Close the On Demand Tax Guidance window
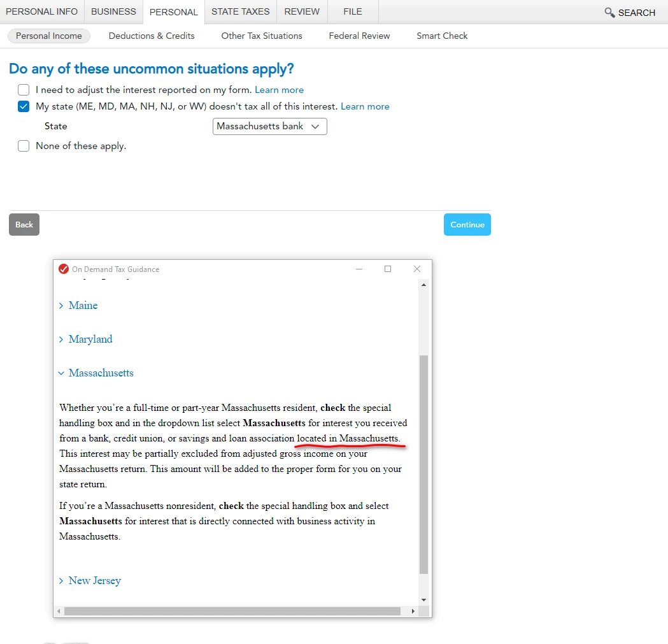The width and height of the screenshot is (668, 644). (417, 269)
